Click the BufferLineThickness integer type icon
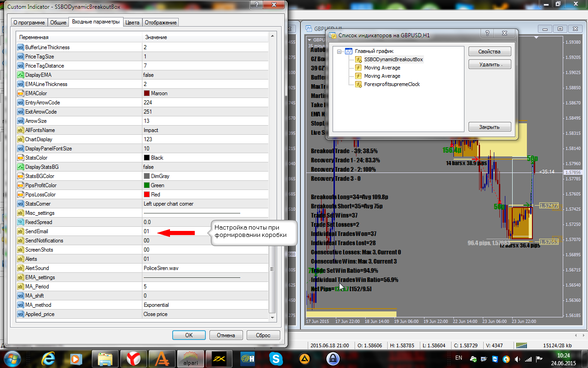 pos(20,47)
